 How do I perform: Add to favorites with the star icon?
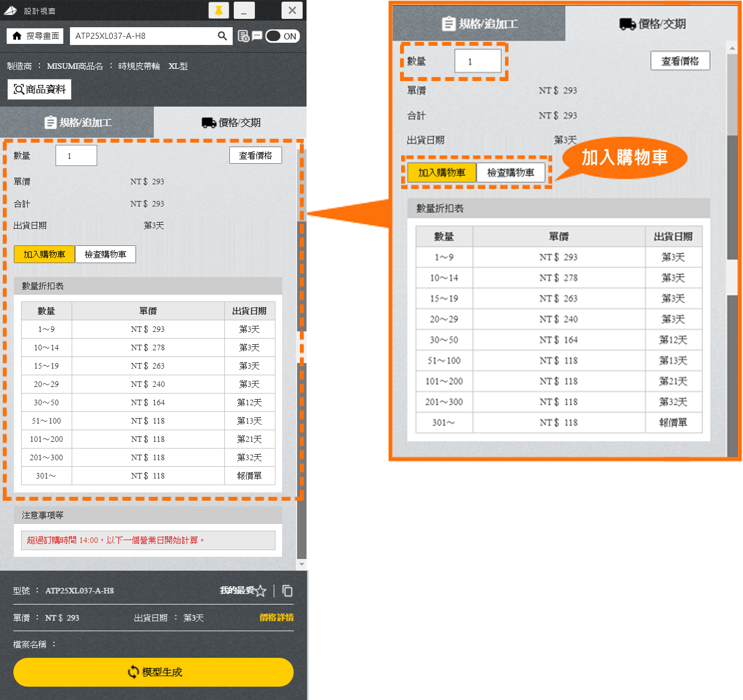click(x=261, y=591)
